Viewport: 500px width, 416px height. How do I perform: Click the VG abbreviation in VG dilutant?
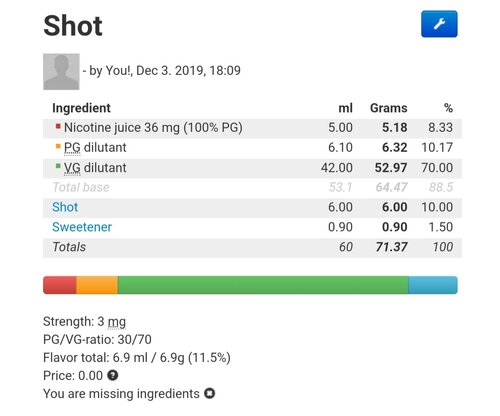point(72,168)
